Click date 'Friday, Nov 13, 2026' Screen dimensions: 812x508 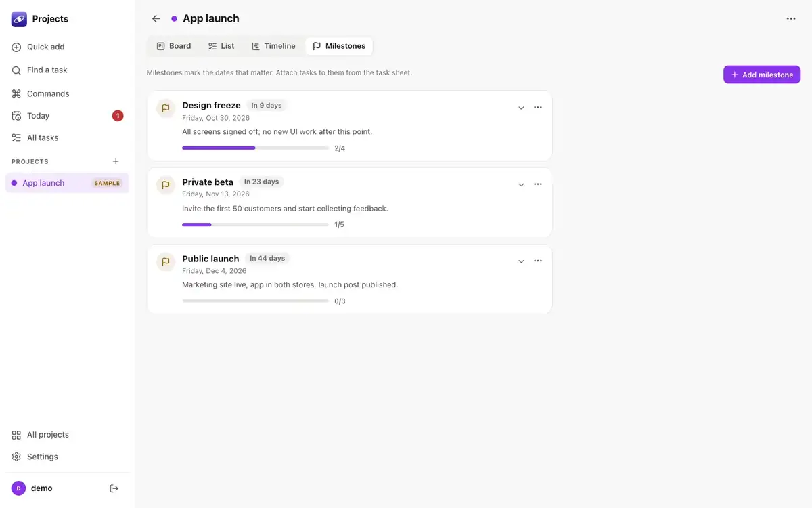click(x=217, y=194)
